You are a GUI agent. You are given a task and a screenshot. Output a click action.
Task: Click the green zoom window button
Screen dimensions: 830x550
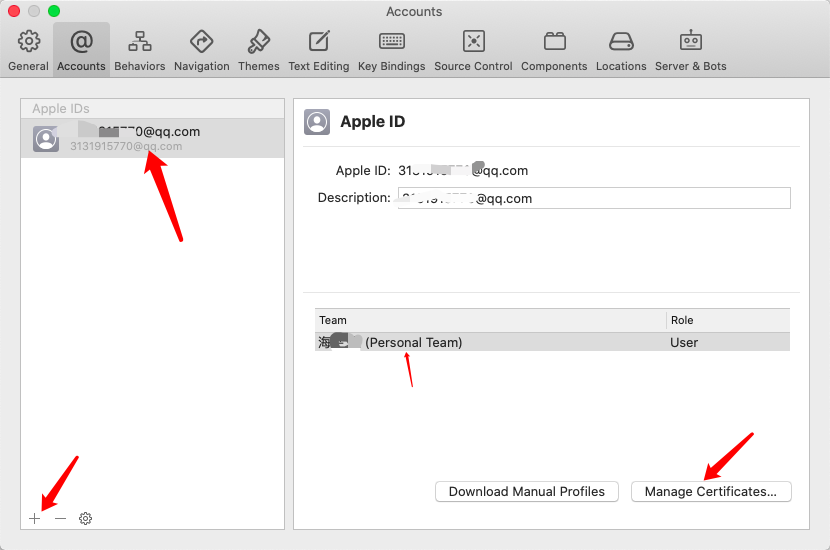click(54, 11)
